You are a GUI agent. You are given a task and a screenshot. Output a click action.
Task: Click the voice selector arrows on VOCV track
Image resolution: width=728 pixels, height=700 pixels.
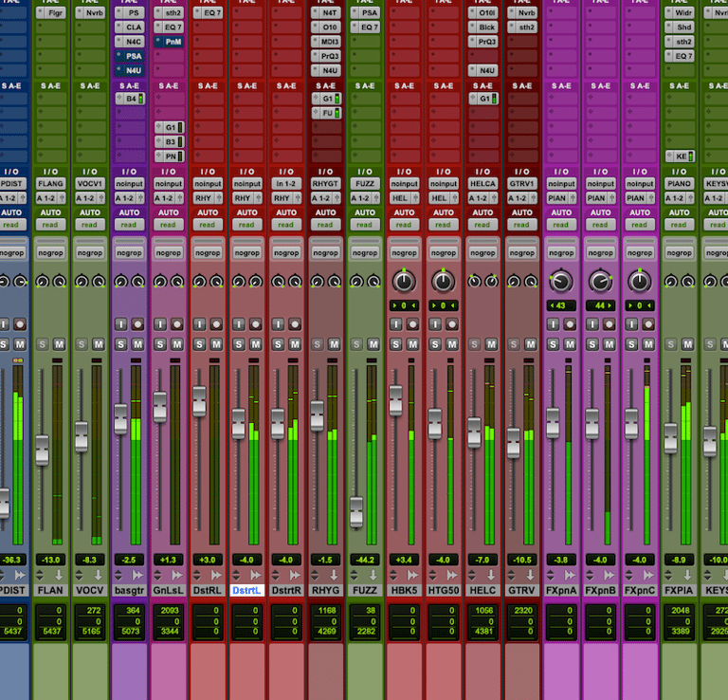coord(79,576)
